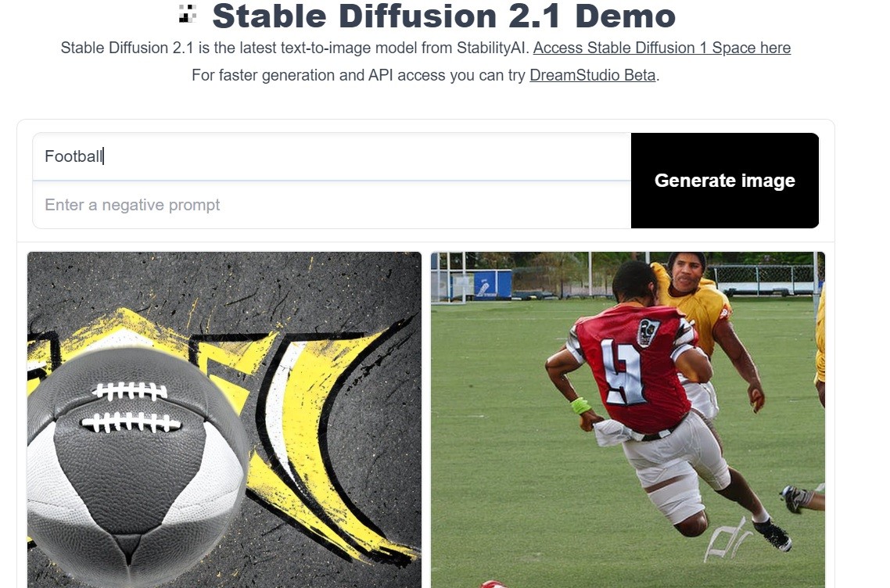Image resolution: width=890 pixels, height=588 pixels.
Task: Click the negative prompt input field
Action: tap(332, 205)
